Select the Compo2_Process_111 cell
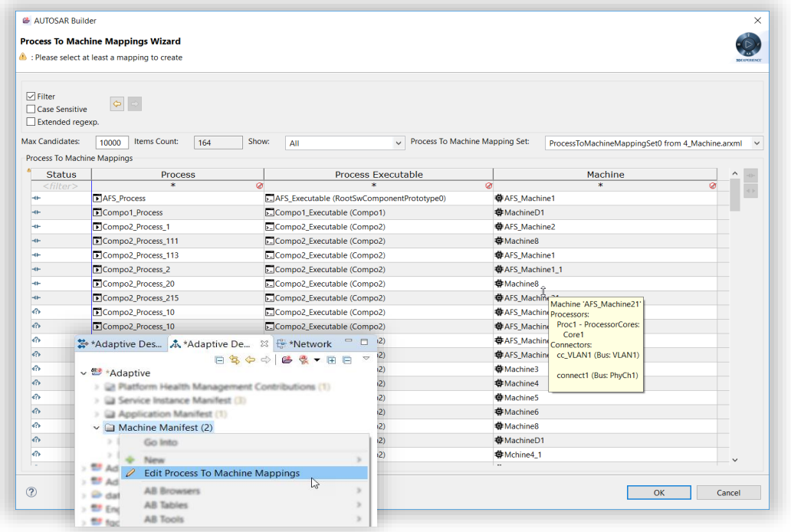Screen dimensions: 791x532 click(178, 241)
